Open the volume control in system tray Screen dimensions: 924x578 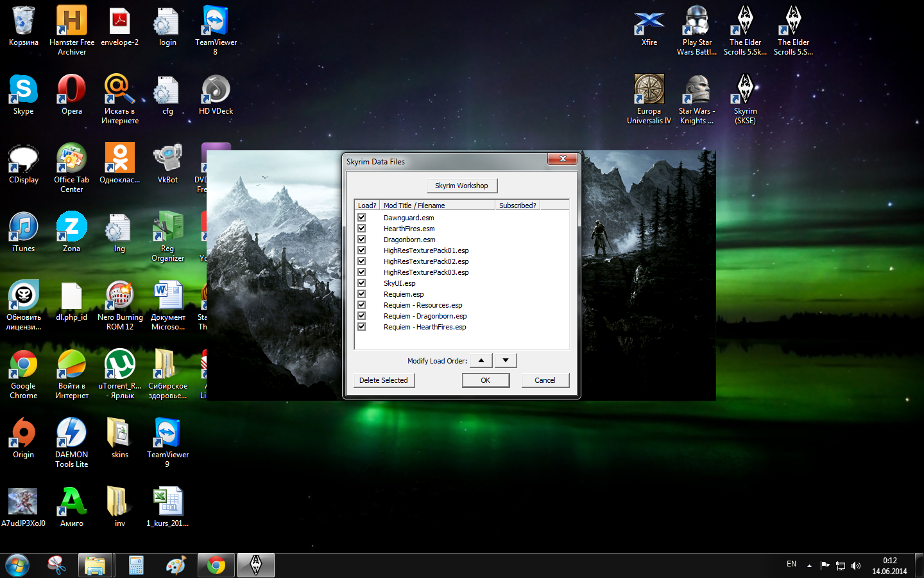[855, 566]
